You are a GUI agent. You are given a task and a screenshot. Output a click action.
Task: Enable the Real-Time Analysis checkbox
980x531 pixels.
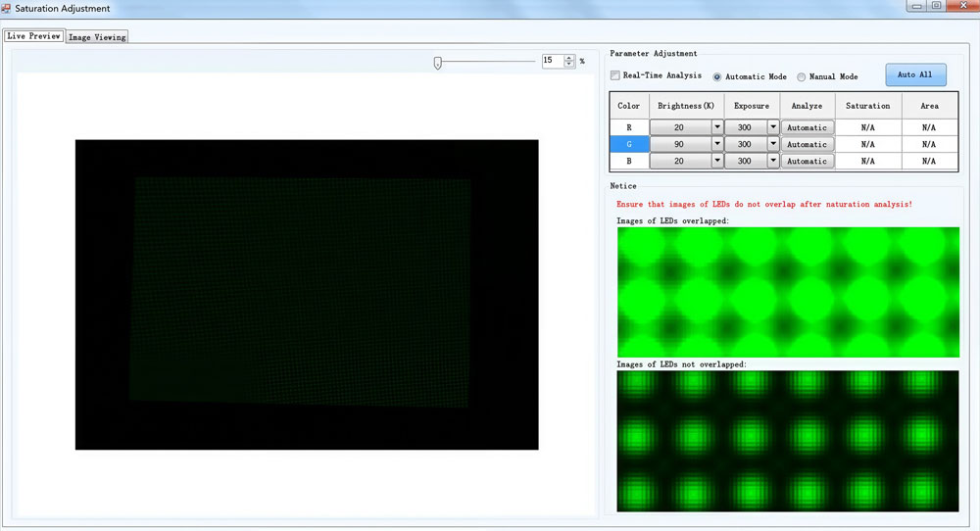tap(615, 75)
